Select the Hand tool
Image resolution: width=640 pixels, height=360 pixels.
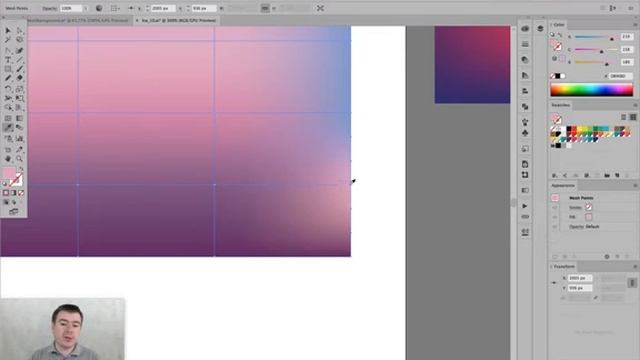coord(8,159)
